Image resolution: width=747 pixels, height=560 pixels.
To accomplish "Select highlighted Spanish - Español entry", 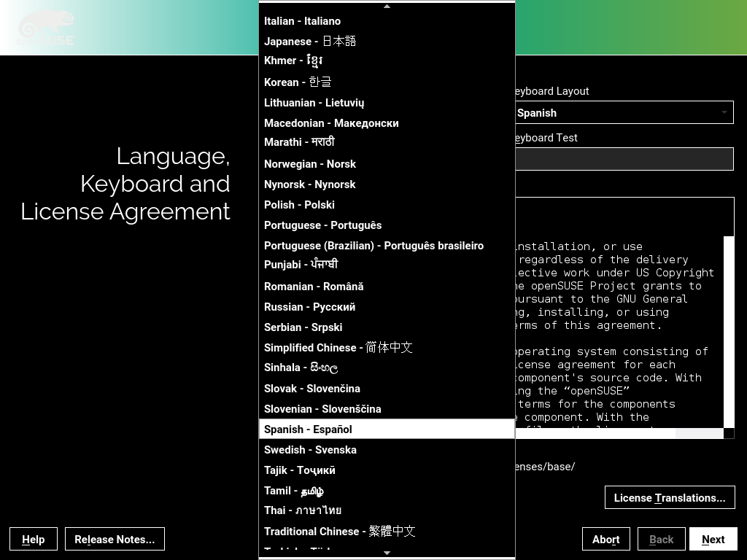I will point(308,429).
